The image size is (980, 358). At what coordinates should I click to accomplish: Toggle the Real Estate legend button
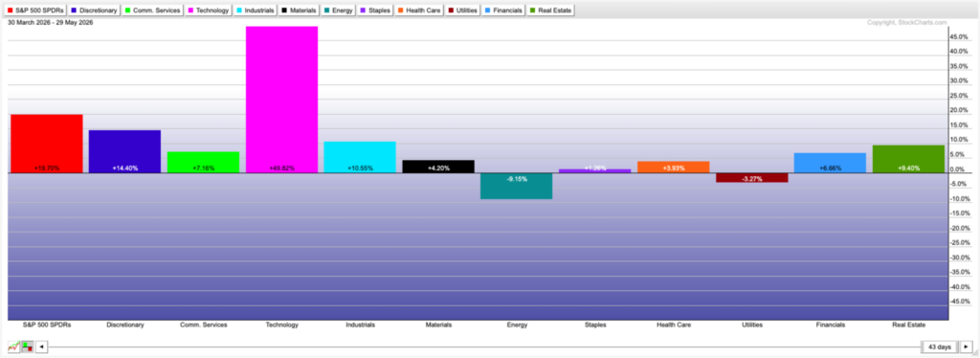click(550, 10)
